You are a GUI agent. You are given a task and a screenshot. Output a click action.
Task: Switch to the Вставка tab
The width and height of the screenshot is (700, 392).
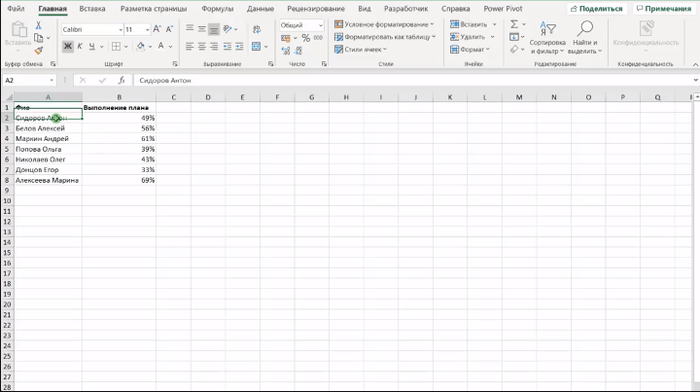tap(92, 8)
